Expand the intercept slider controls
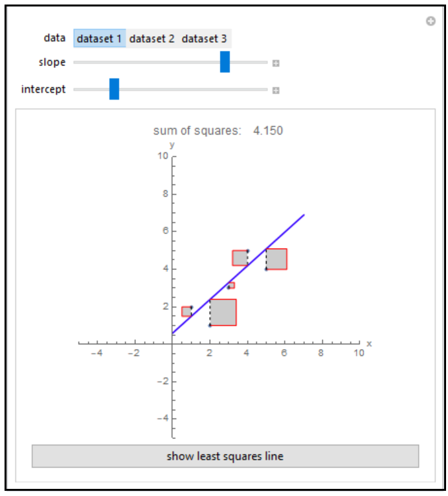This screenshot has height=496, width=448. point(275,91)
